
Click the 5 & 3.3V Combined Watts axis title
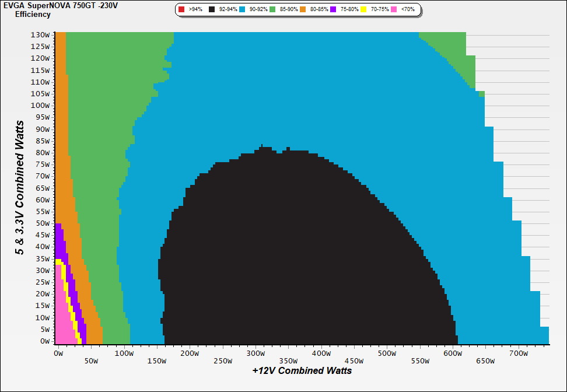pos(20,187)
